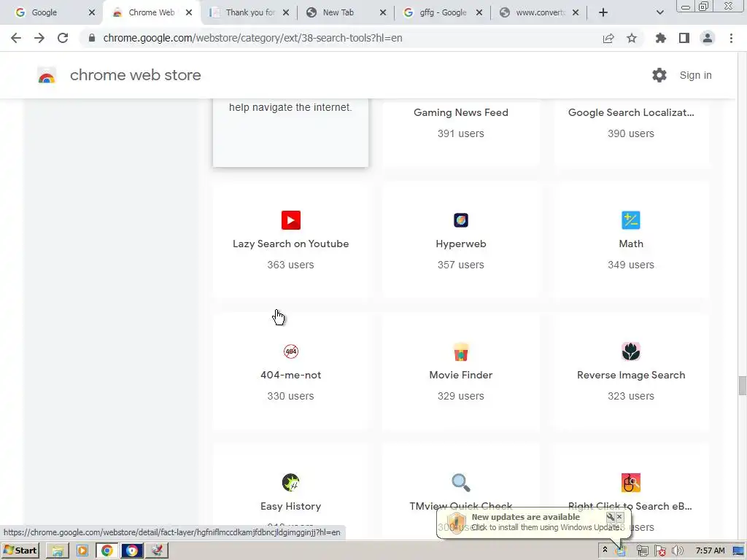
Task: Share this page via the share icon
Action: 608,38
